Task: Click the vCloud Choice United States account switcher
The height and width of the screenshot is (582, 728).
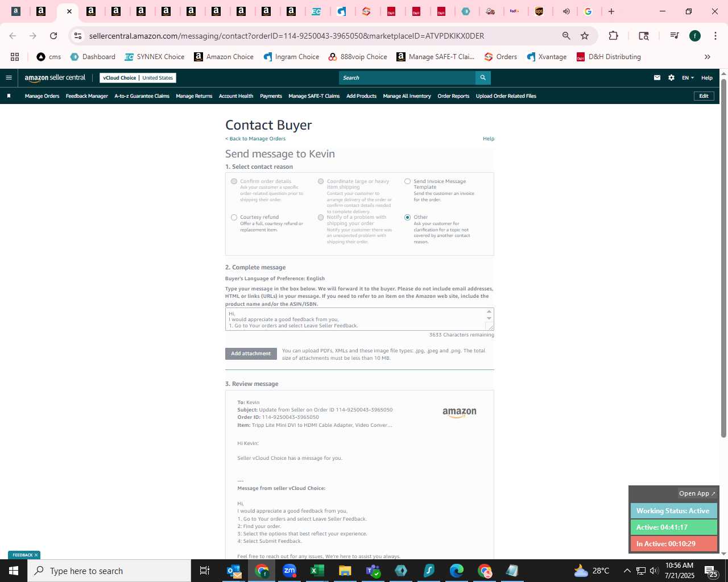Action: pyautogui.click(x=138, y=78)
